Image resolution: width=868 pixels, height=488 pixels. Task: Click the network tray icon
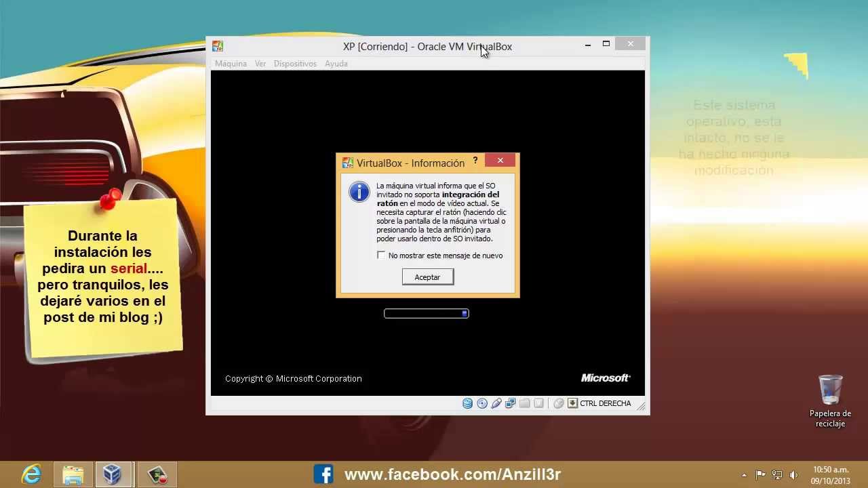(x=777, y=475)
